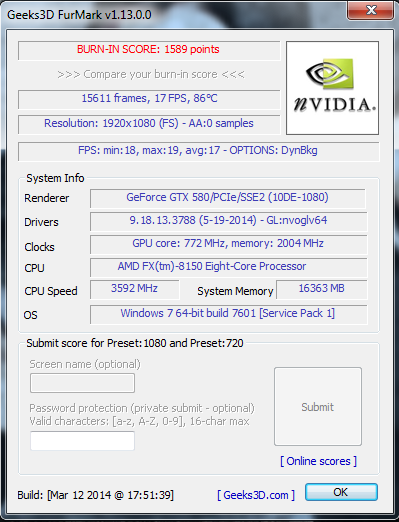Click the GeForce GTX 580 renderer field
399x522 pixels.
(227, 198)
